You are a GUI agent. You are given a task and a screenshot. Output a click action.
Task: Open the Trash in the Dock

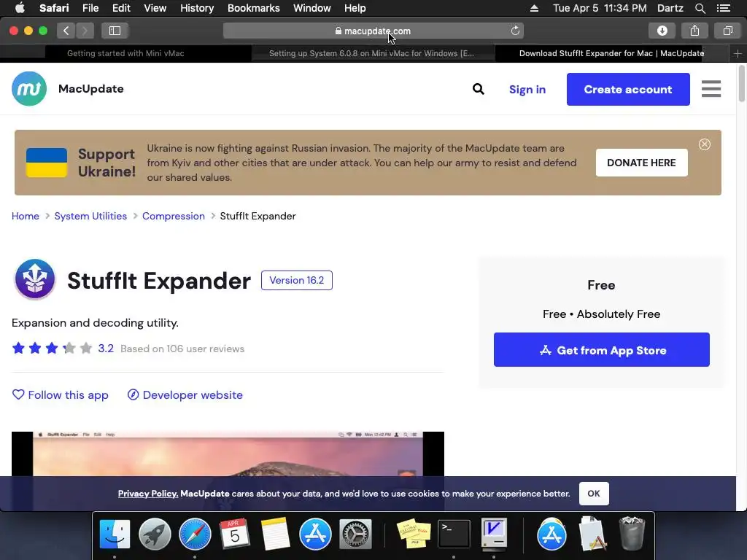(632, 534)
